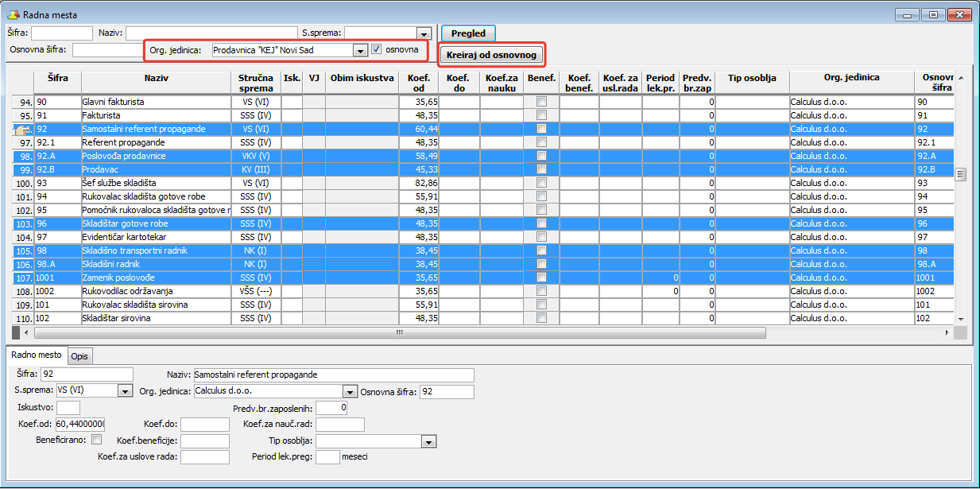Expand the S.sprema filter dropdown at top
This screenshot has height=489, width=980.
[424, 33]
